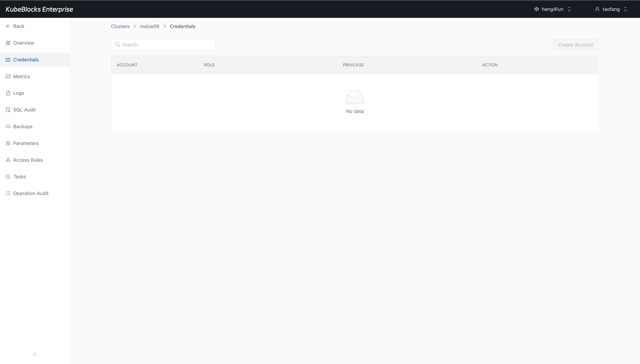Viewport: 640px width, 364px height.
Task: Click KubeBlocks Enterprise logo
Action: click(x=39, y=9)
